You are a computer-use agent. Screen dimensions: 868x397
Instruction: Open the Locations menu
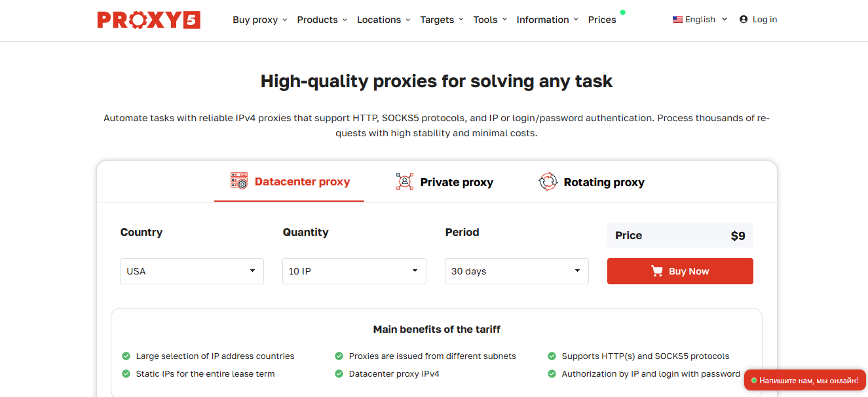[384, 20]
